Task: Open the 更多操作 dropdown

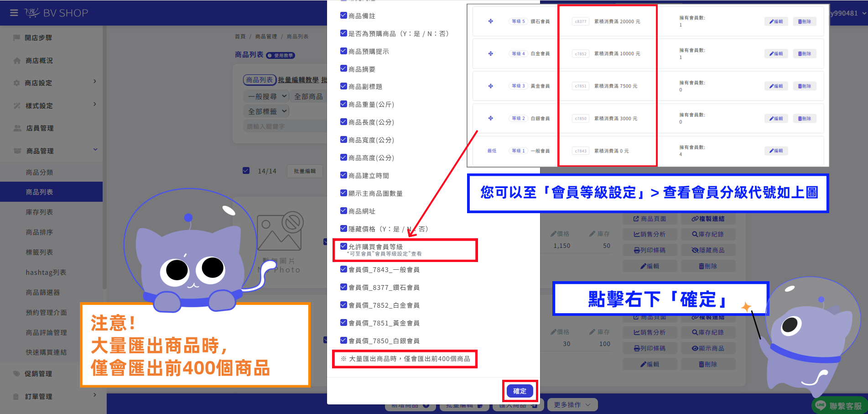Action: coord(572,405)
